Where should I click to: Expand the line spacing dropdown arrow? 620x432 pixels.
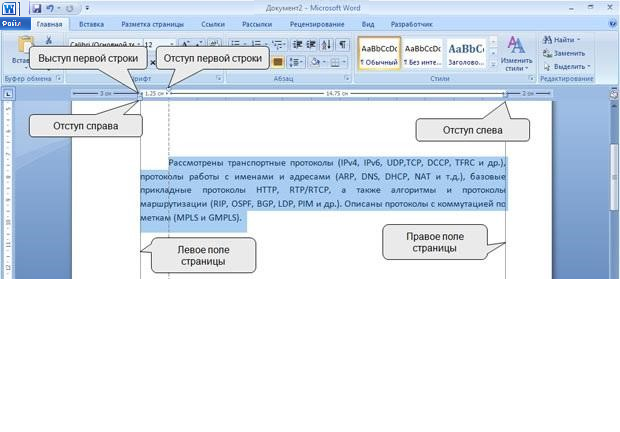click(x=302, y=62)
